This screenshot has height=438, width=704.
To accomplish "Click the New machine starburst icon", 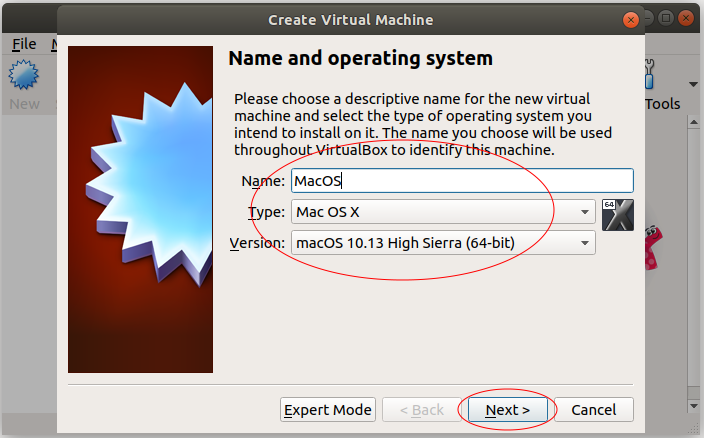I will point(23,74).
